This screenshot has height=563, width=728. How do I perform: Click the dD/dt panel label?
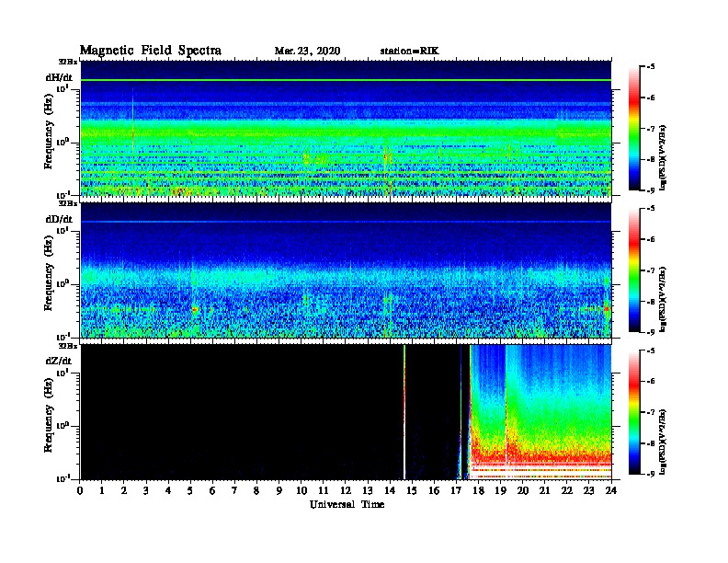(x=59, y=219)
